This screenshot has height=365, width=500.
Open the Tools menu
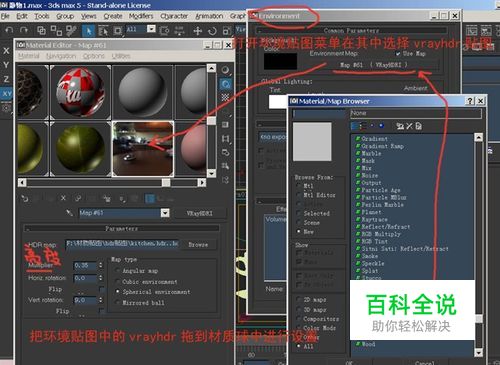[x=42, y=16]
